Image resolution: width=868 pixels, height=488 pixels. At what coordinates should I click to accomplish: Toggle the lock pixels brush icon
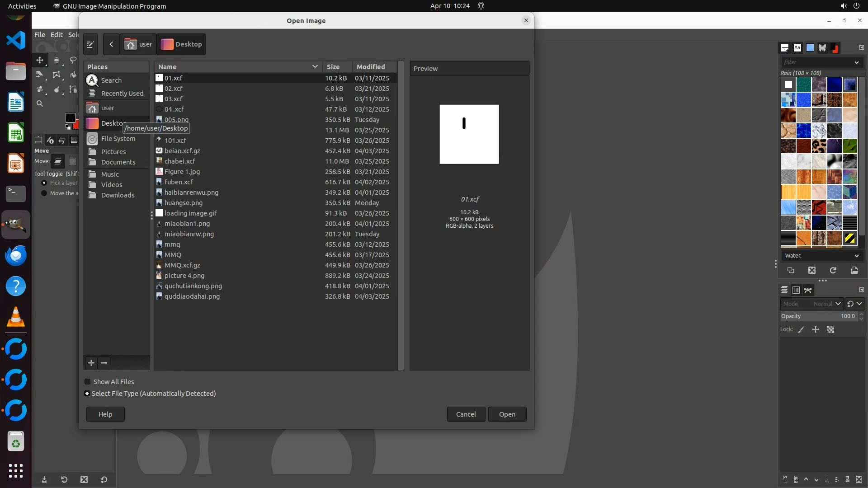801,330
